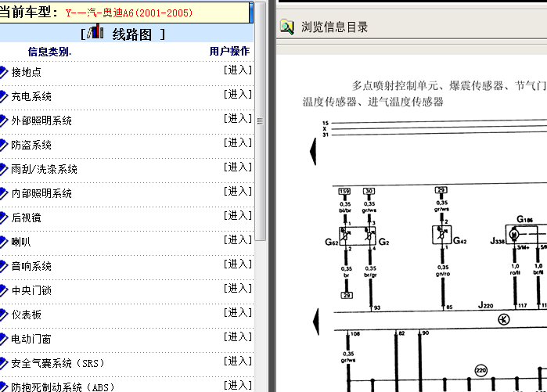Select 内部照明系统 category text

click(41, 193)
